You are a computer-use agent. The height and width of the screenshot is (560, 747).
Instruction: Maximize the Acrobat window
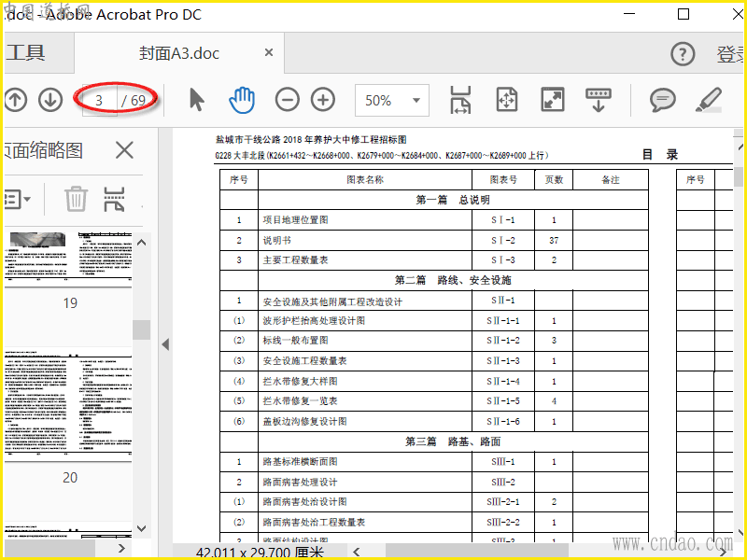click(684, 14)
